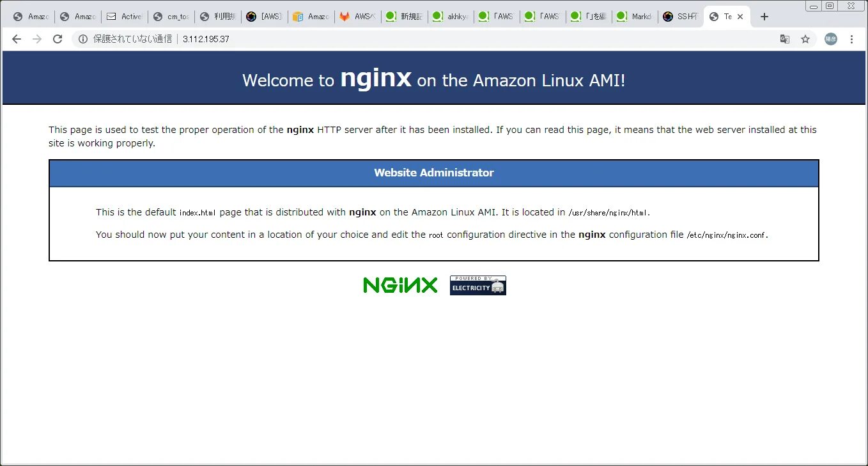Viewport: 868px width, 466px height.
Task: Switch to the GitLab AWSペ tab
Action: click(357, 17)
